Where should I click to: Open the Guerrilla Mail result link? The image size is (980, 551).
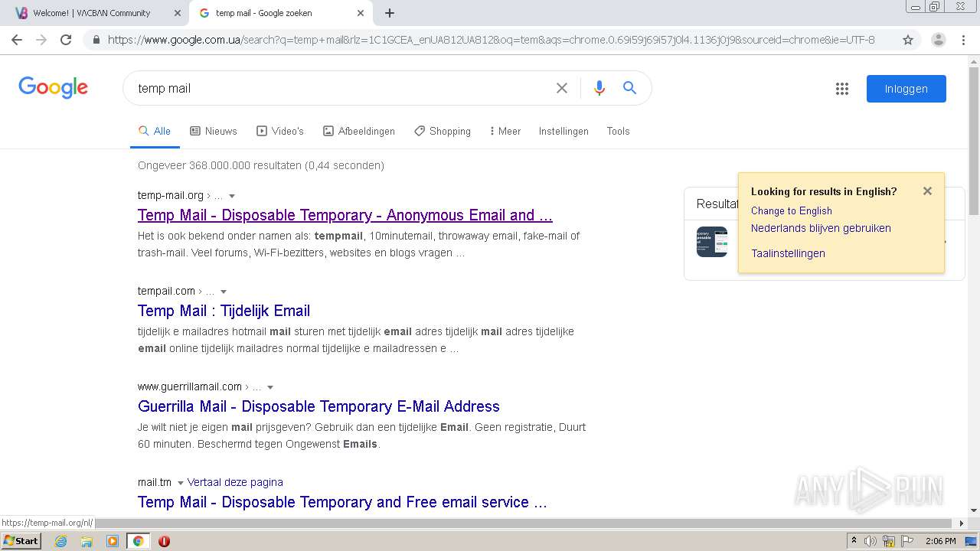[318, 406]
